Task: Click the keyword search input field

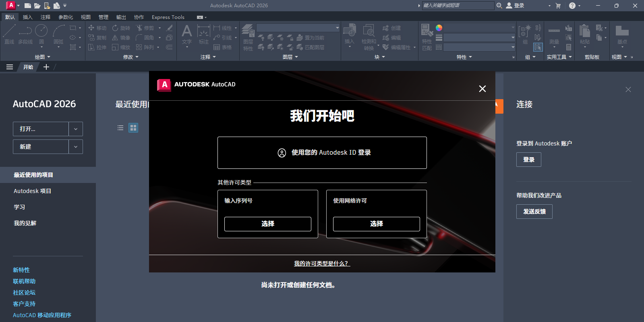Action: click(x=458, y=6)
